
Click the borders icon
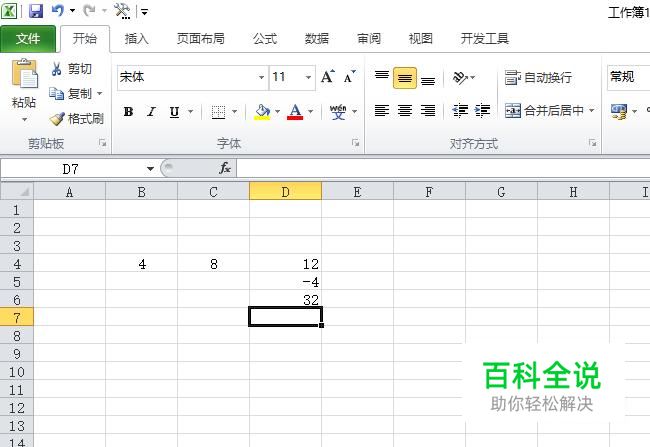point(218,112)
